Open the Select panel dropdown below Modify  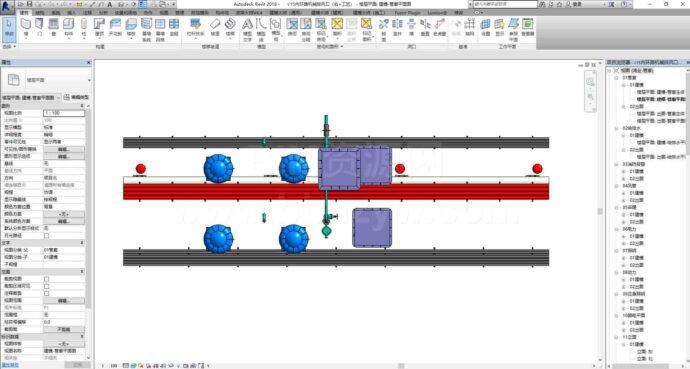tap(9, 46)
